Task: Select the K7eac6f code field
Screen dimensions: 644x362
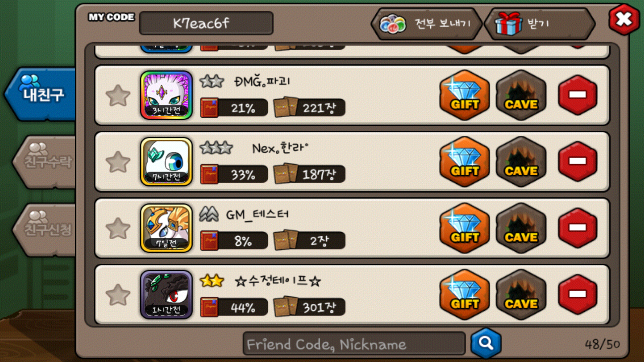Action: [206, 23]
